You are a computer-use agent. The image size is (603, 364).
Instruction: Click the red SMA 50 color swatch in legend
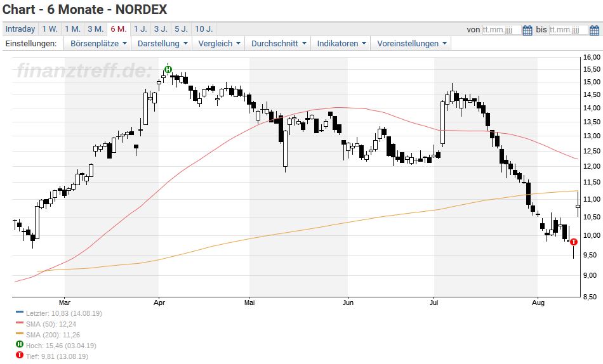point(20,323)
